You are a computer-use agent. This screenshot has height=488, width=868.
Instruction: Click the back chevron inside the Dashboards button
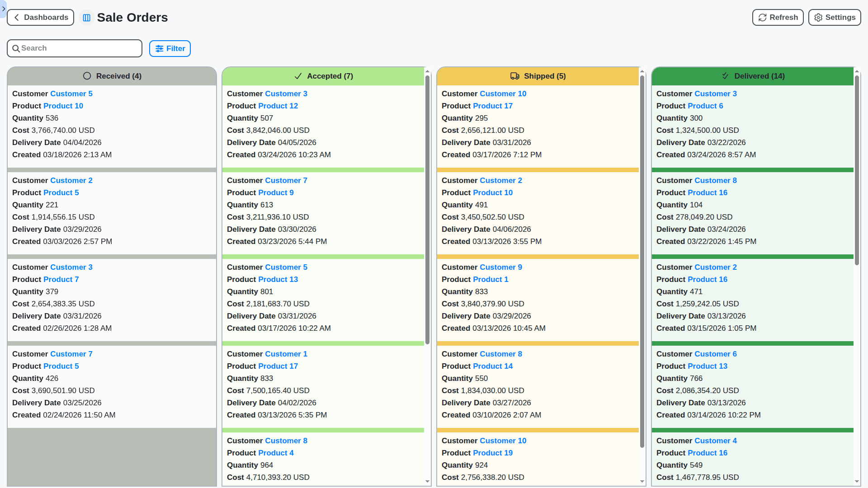point(16,17)
